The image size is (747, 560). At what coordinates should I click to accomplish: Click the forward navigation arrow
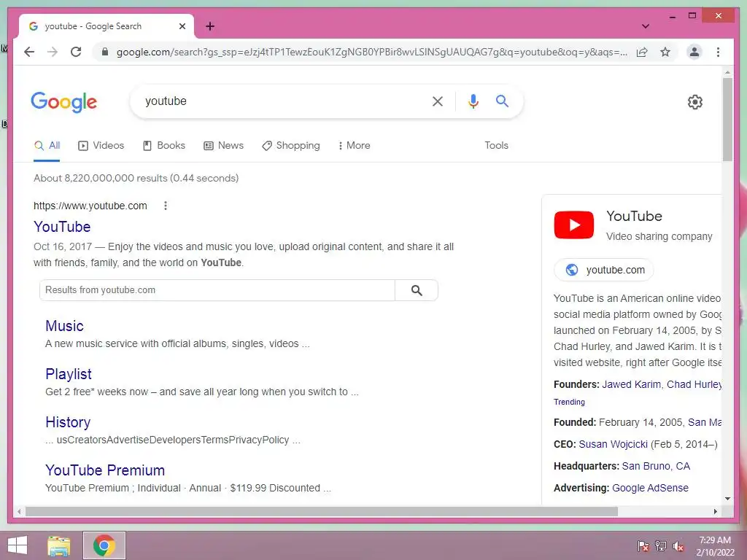pos(53,52)
